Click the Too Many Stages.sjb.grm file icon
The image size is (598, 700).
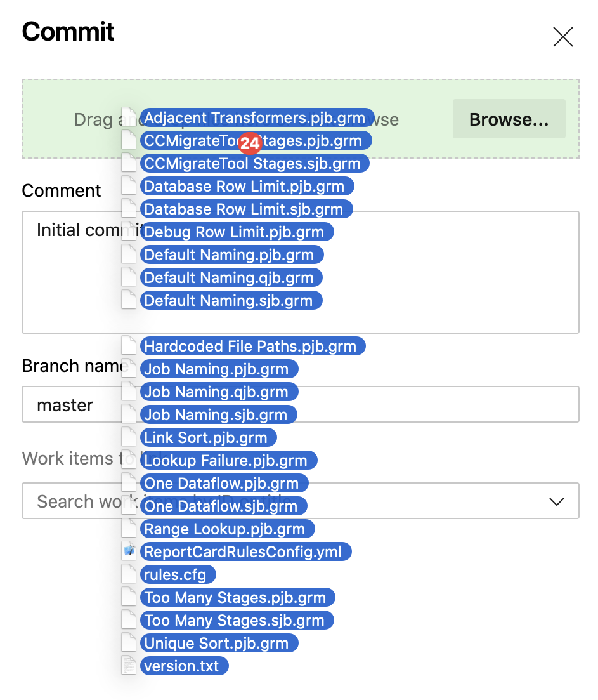tap(129, 620)
